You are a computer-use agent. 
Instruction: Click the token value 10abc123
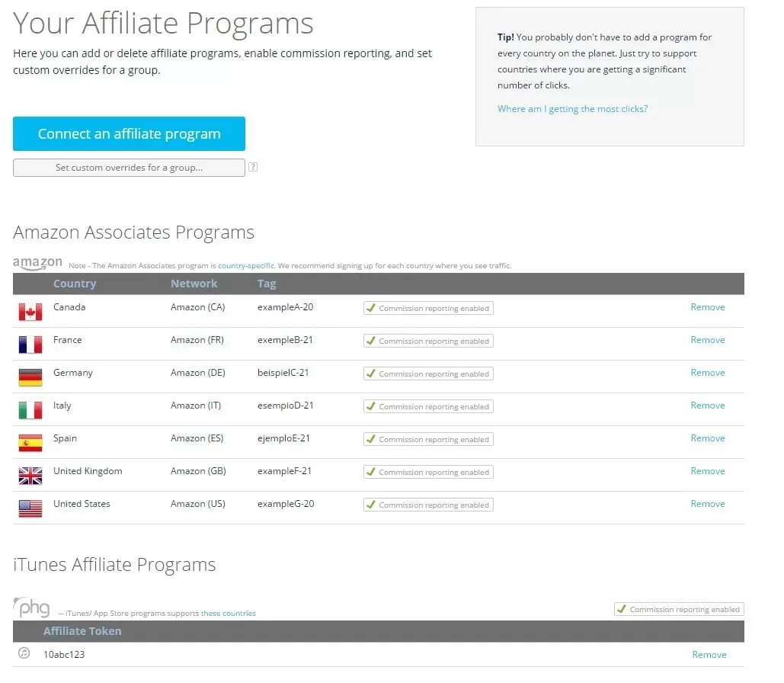64,655
